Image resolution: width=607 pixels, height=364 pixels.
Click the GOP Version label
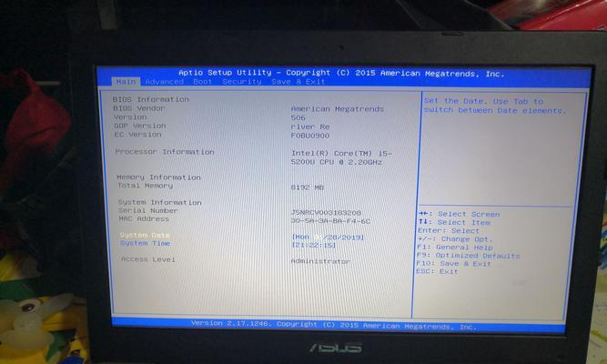140,126
